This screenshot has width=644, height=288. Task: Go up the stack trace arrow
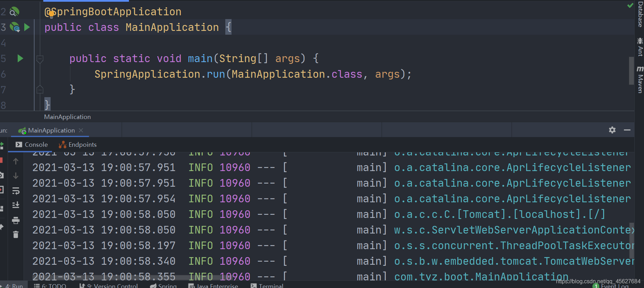(16, 161)
